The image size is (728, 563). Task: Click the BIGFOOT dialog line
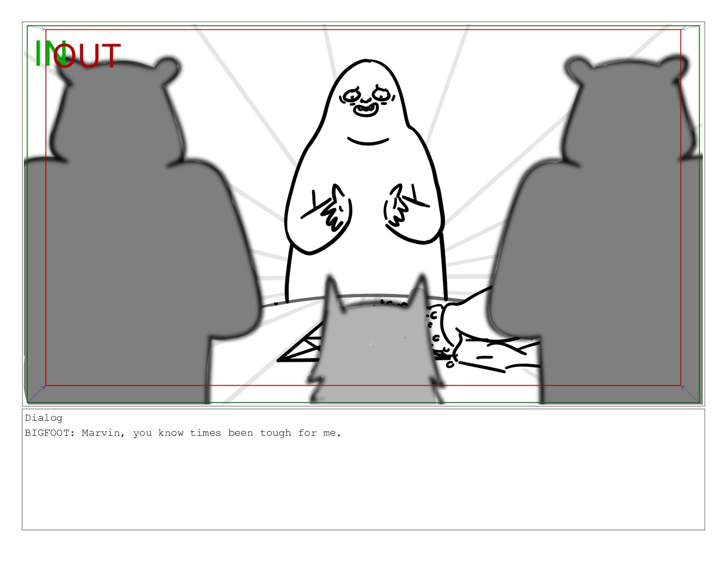pyautogui.click(x=183, y=433)
